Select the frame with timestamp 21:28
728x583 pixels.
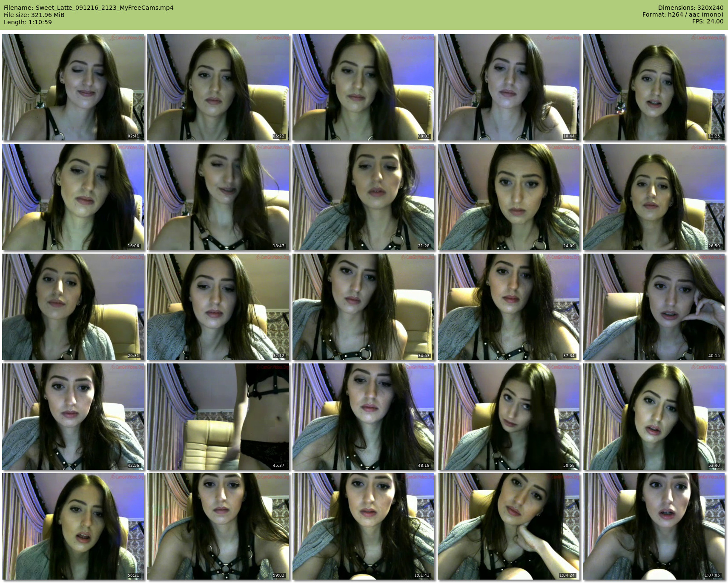click(364, 197)
